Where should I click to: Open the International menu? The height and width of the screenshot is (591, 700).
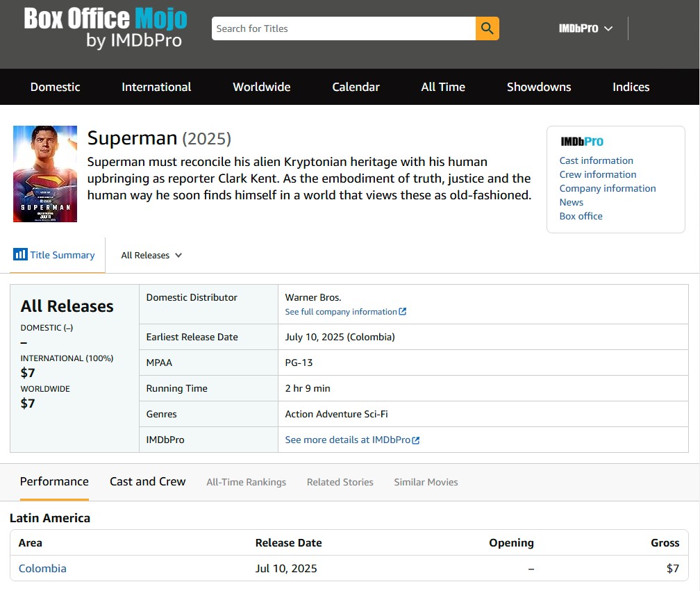(x=156, y=87)
